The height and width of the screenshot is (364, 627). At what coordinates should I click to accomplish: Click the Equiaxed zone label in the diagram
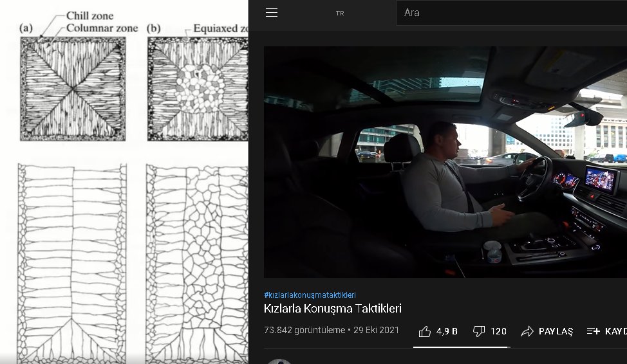click(221, 28)
